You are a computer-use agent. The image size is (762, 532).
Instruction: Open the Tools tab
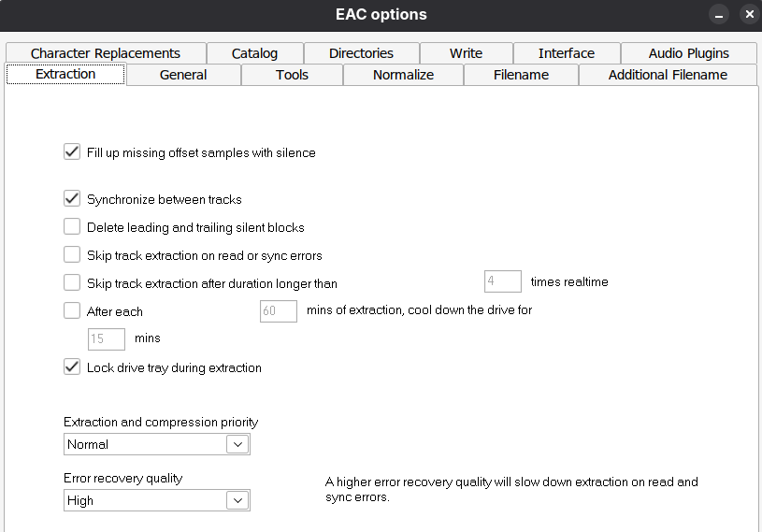[292, 75]
